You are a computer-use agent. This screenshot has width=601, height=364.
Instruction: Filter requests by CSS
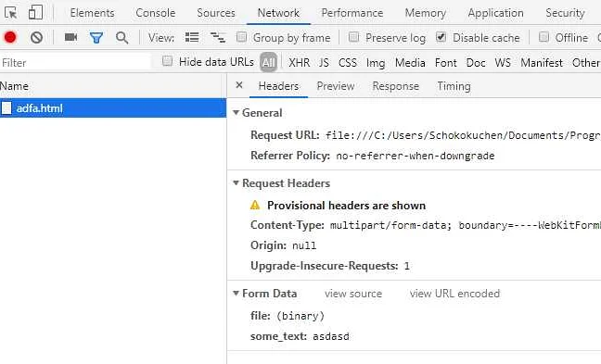348,62
